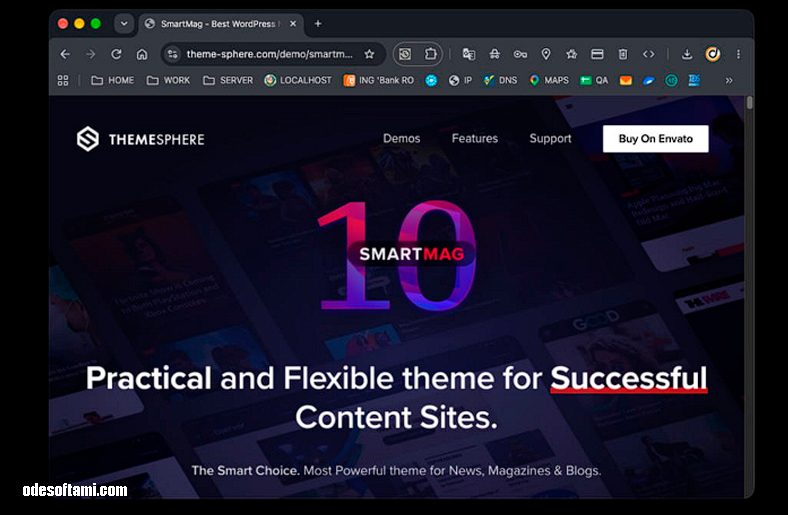Open the MAPS bookmark

[x=549, y=80]
